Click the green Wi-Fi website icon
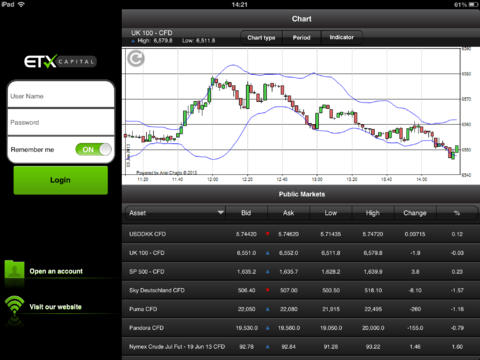480x360 pixels. (14, 306)
